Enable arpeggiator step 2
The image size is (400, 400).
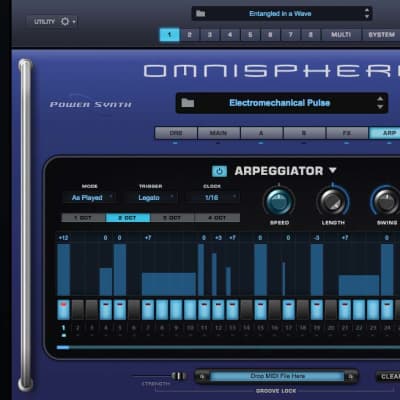click(x=78, y=310)
